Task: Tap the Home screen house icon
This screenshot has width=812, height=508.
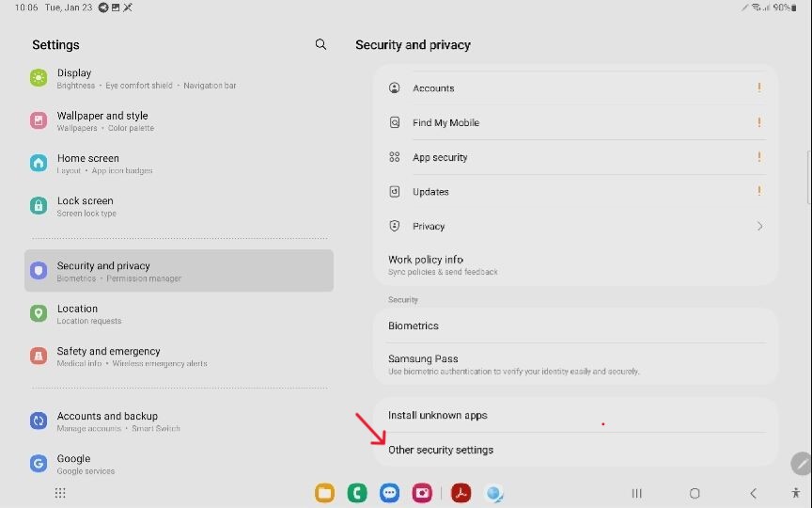Action: pos(39,163)
